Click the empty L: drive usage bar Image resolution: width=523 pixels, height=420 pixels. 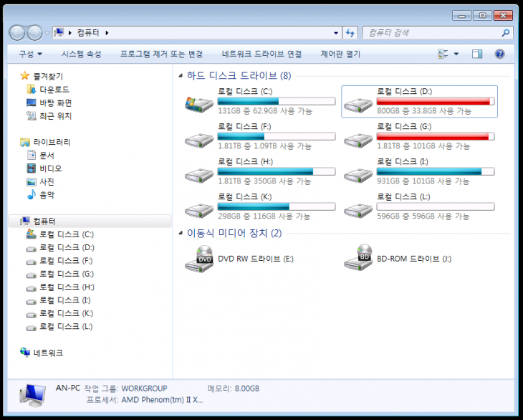tap(436, 206)
